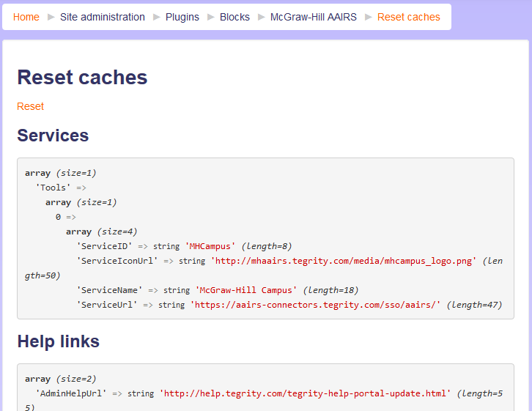Image resolution: width=532 pixels, height=411 pixels.
Task: Click the aairs-connectors ServiceUrl value
Action: pyautogui.click(x=315, y=305)
